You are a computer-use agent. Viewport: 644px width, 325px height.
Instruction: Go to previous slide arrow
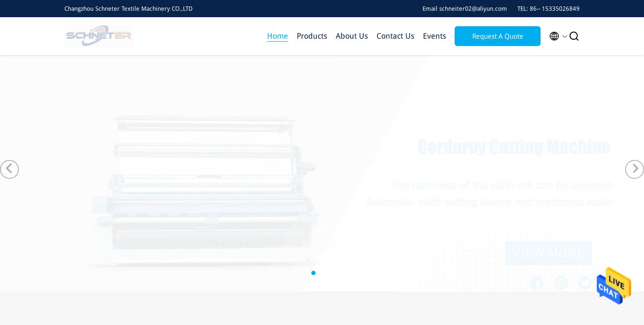pos(9,169)
